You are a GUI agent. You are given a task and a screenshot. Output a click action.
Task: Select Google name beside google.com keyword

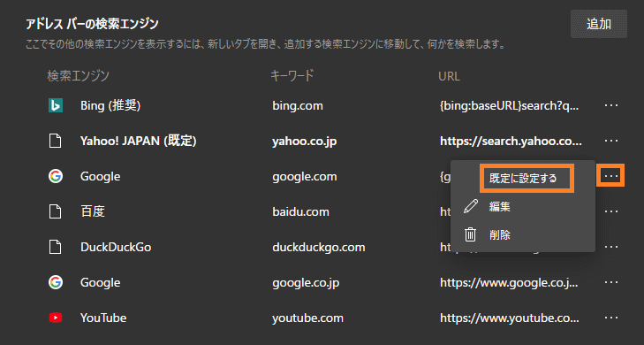click(x=100, y=177)
